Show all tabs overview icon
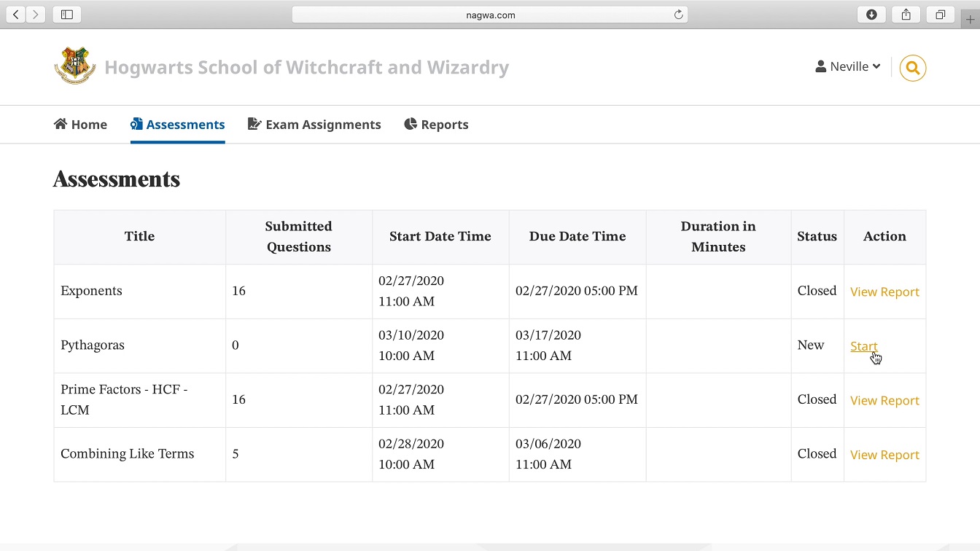This screenshot has width=980, height=551. point(940,15)
